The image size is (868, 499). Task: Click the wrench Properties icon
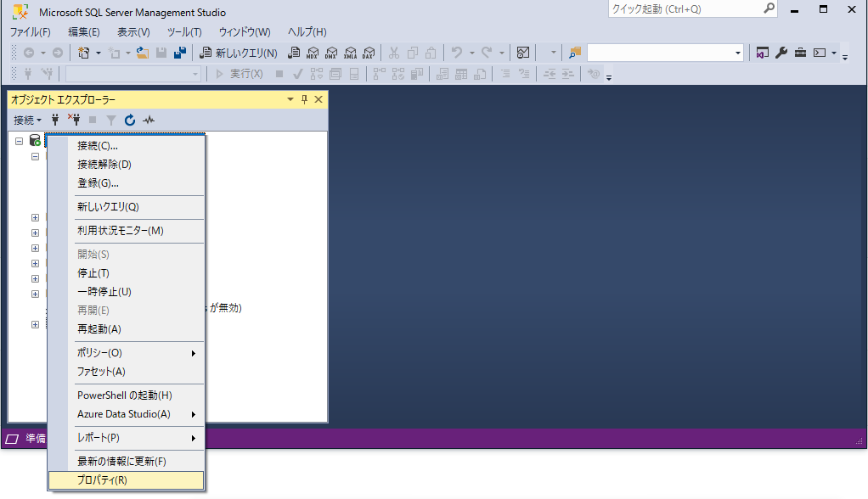point(781,53)
